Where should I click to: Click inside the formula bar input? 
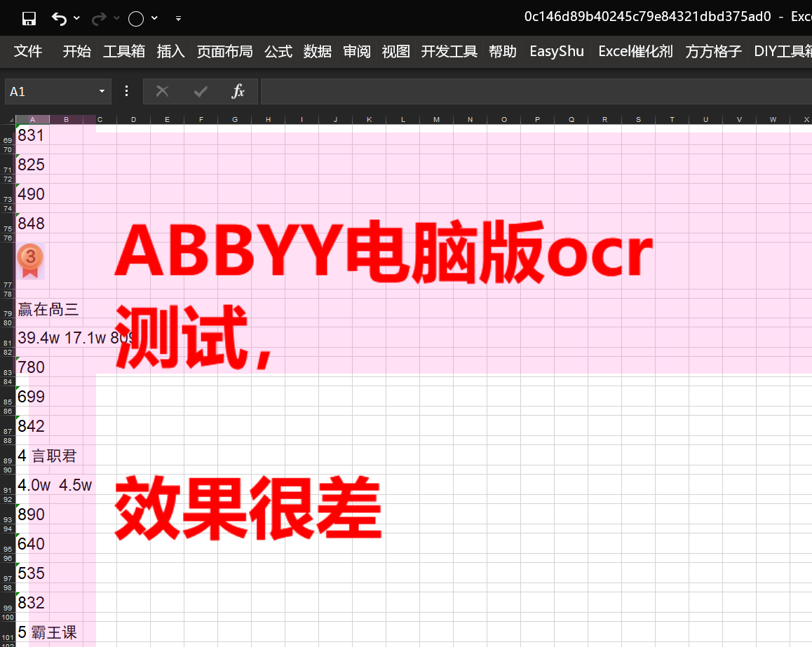pos(536,92)
